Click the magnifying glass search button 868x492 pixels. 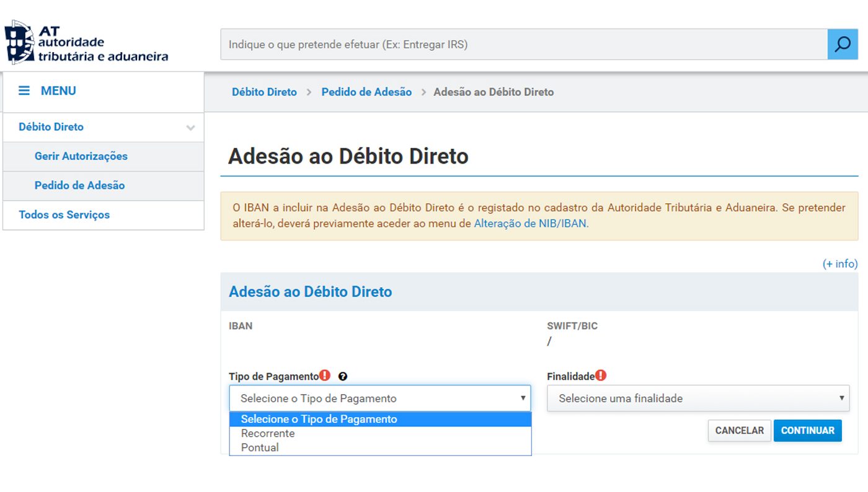point(843,44)
